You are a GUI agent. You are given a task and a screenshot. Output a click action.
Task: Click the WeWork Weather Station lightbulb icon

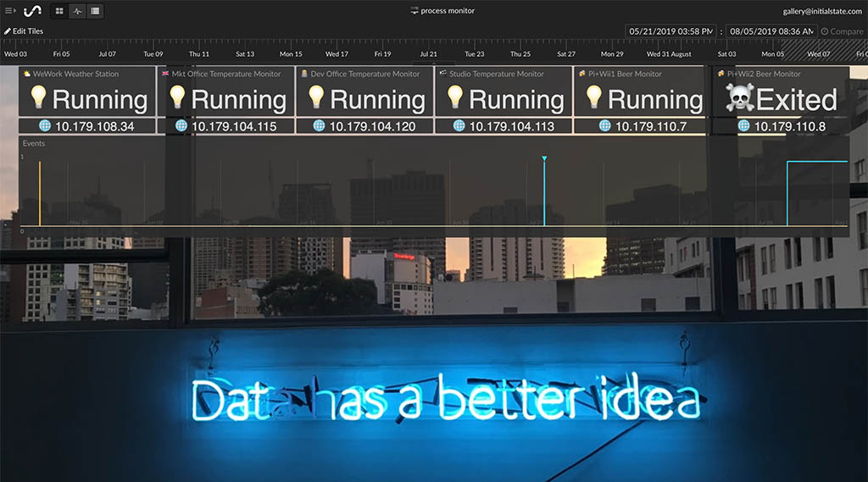38,98
